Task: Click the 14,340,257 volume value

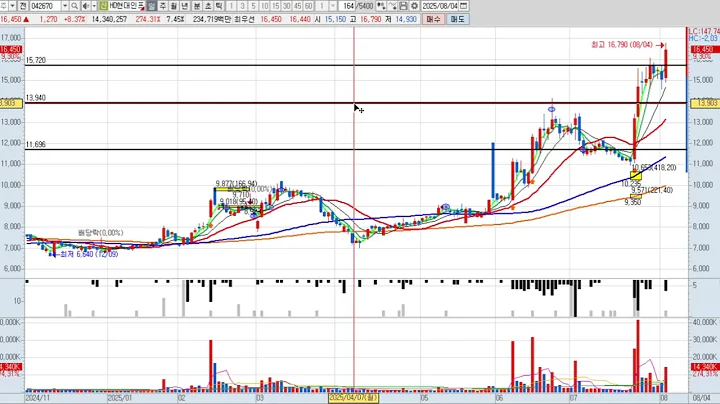Action: click(109, 19)
